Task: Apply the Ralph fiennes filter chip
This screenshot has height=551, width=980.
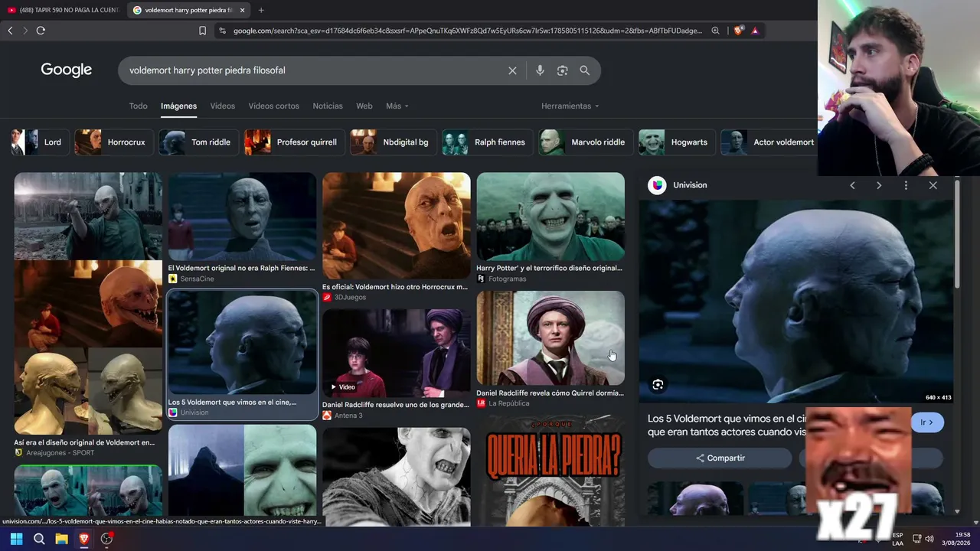Action: tap(486, 142)
